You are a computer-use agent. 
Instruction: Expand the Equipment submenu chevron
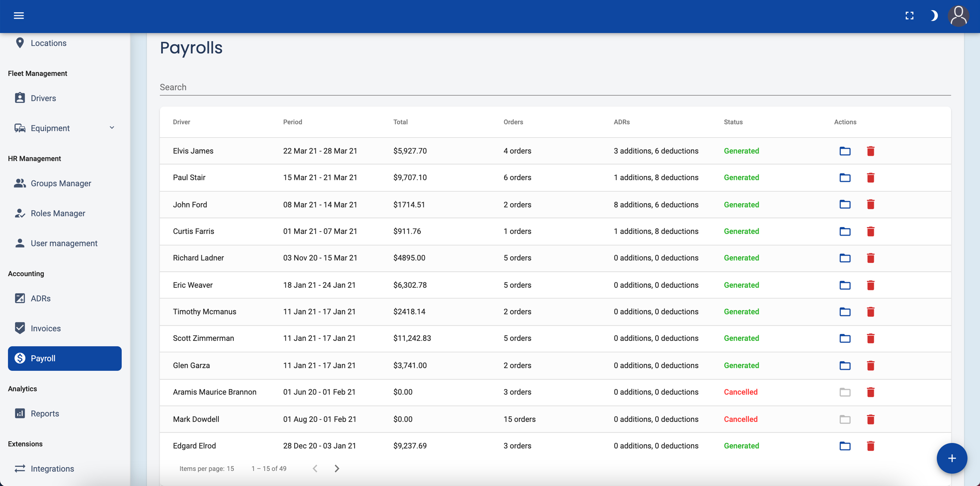(x=112, y=128)
